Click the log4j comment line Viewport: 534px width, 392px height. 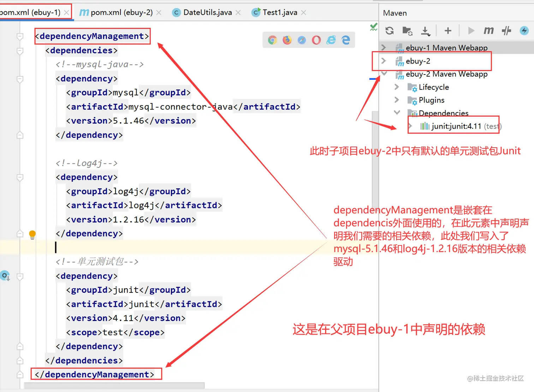click(x=87, y=163)
